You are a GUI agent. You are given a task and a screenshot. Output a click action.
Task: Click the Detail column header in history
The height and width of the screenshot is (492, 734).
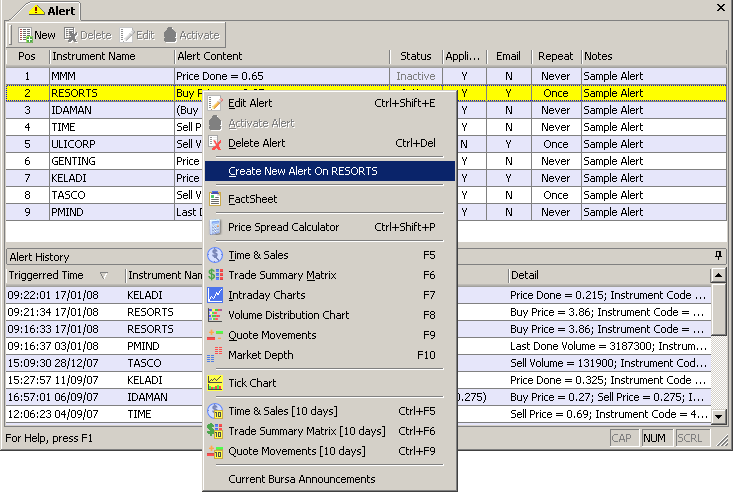(x=609, y=275)
